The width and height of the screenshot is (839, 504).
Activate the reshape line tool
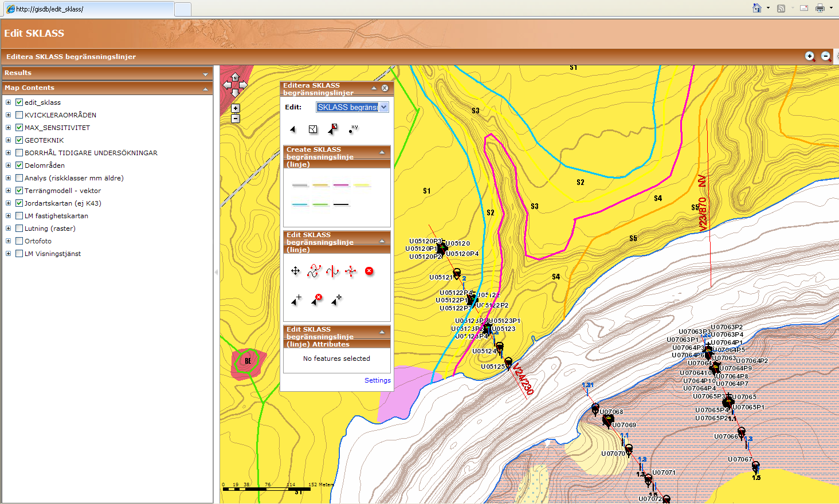(313, 271)
